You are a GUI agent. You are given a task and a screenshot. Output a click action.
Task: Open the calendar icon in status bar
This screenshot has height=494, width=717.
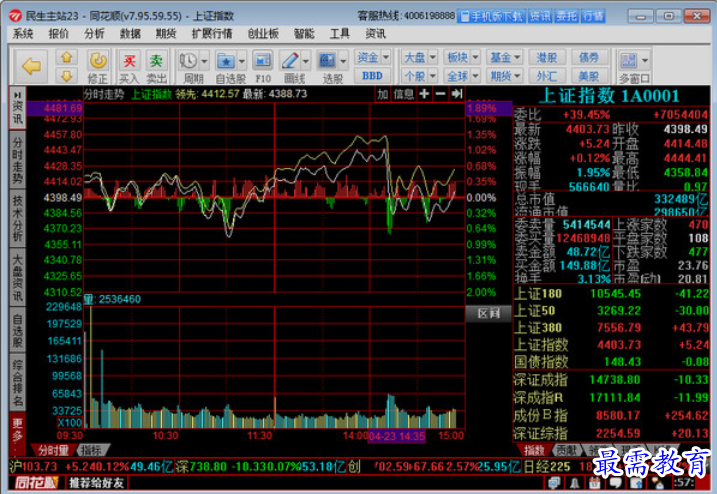[x=594, y=483]
